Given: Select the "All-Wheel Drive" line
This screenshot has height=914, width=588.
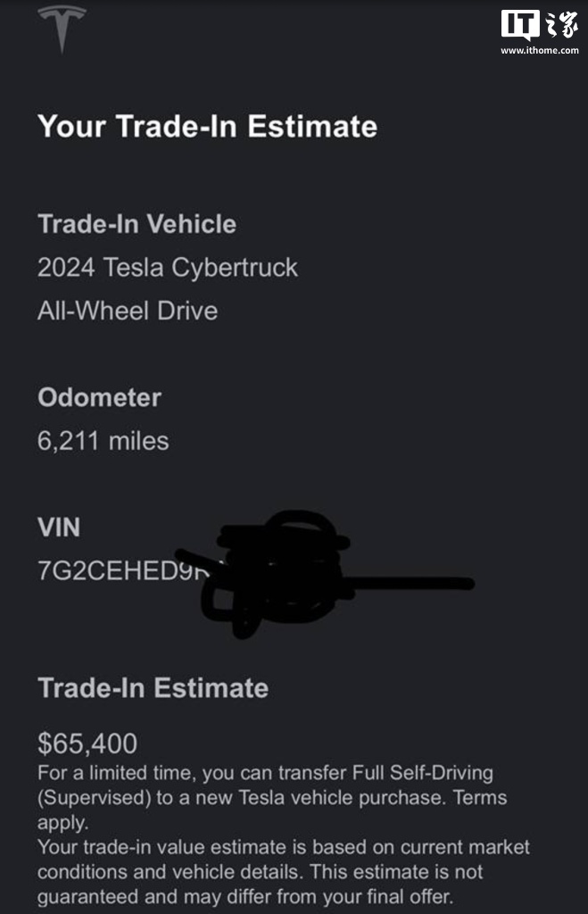Looking at the screenshot, I should coord(128,311).
